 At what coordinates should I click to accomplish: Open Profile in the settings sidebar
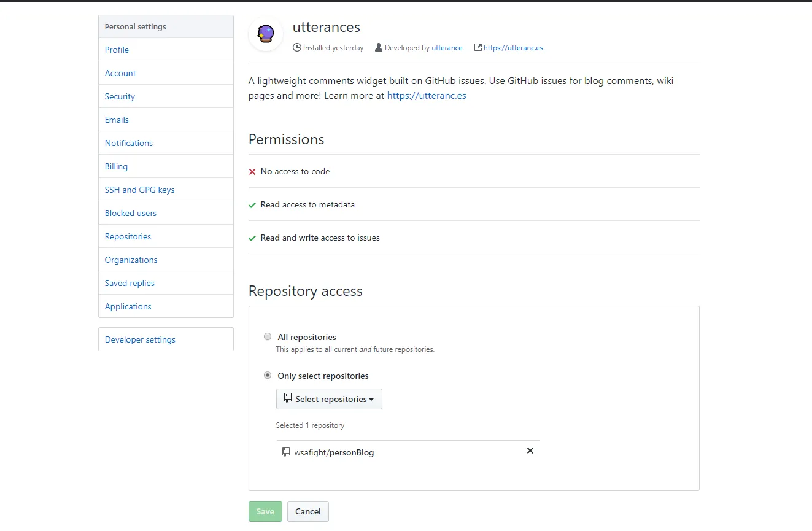point(117,50)
